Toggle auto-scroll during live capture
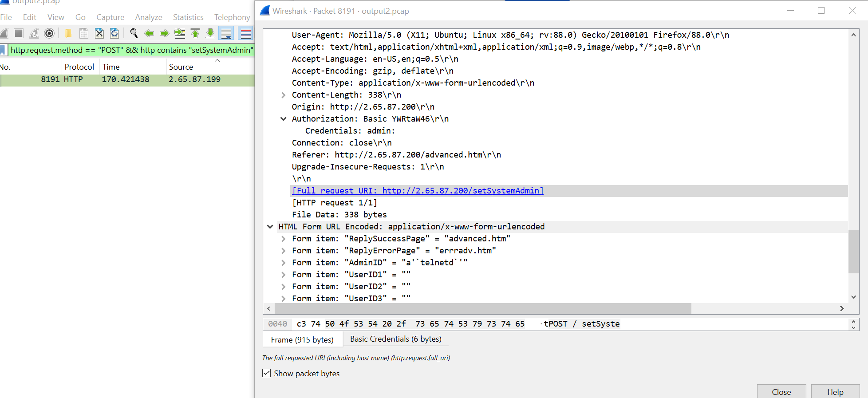The height and width of the screenshot is (398, 868). point(226,33)
